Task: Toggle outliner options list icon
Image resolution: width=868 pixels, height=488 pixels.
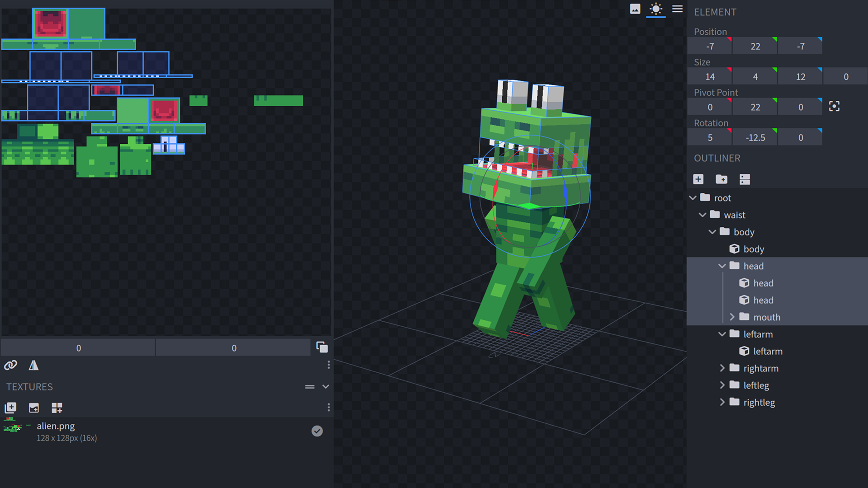Action: [x=745, y=179]
